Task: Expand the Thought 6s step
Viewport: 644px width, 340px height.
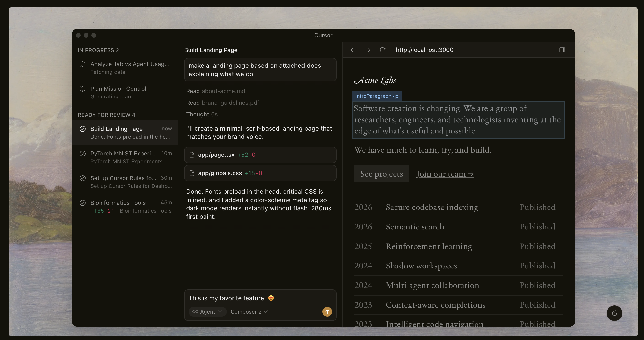Action: pyautogui.click(x=202, y=114)
